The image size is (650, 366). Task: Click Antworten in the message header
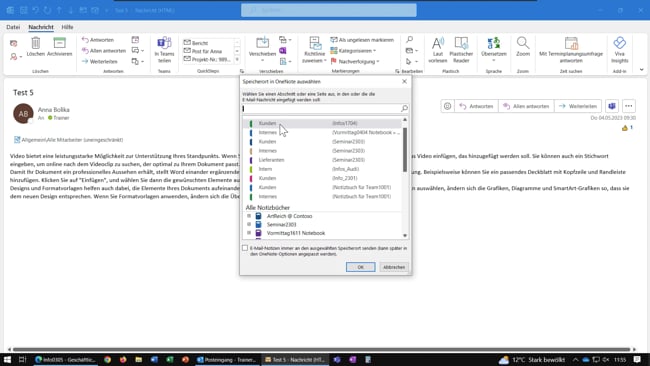[x=477, y=106]
